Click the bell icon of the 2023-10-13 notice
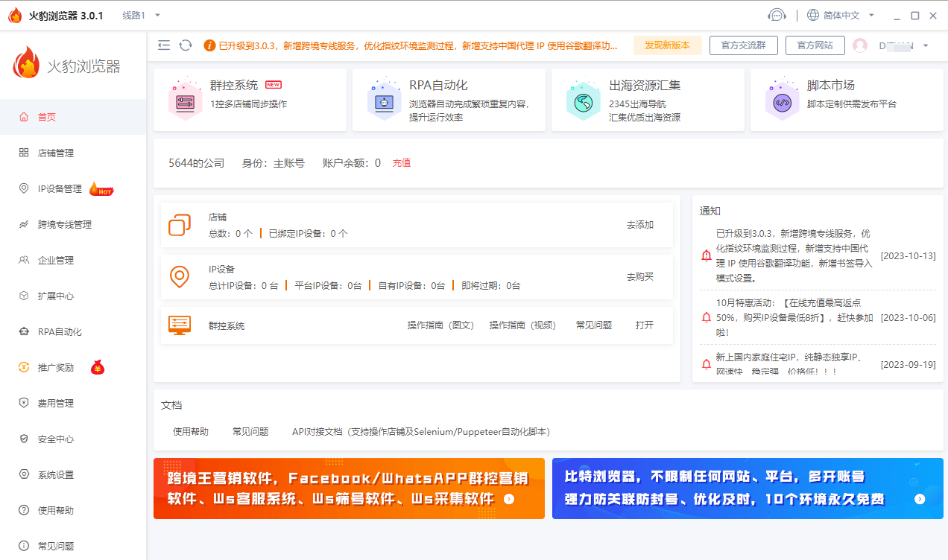The image size is (948, 560). tap(707, 255)
